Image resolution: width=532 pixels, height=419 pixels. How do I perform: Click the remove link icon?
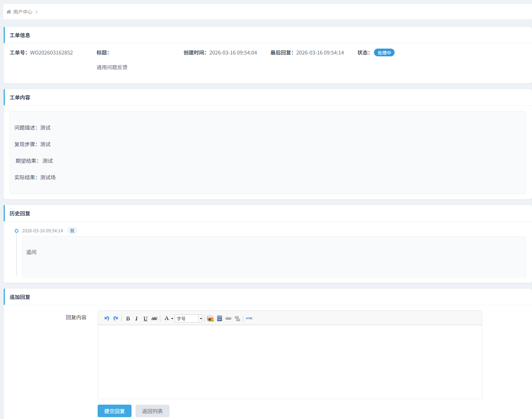click(237, 318)
